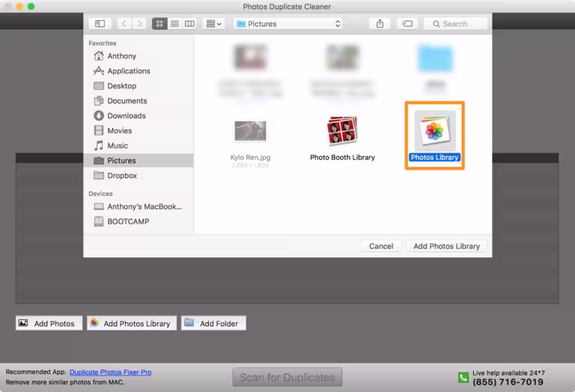Select Movies in sidebar
The image size is (575, 392).
point(139,131)
